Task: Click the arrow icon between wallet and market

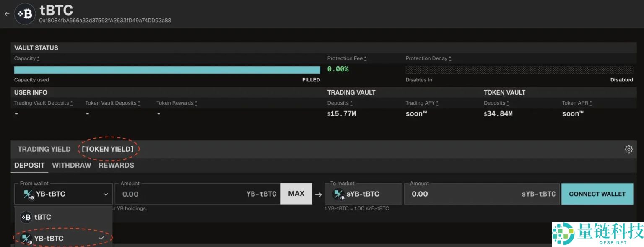Action: click(319, 194)
